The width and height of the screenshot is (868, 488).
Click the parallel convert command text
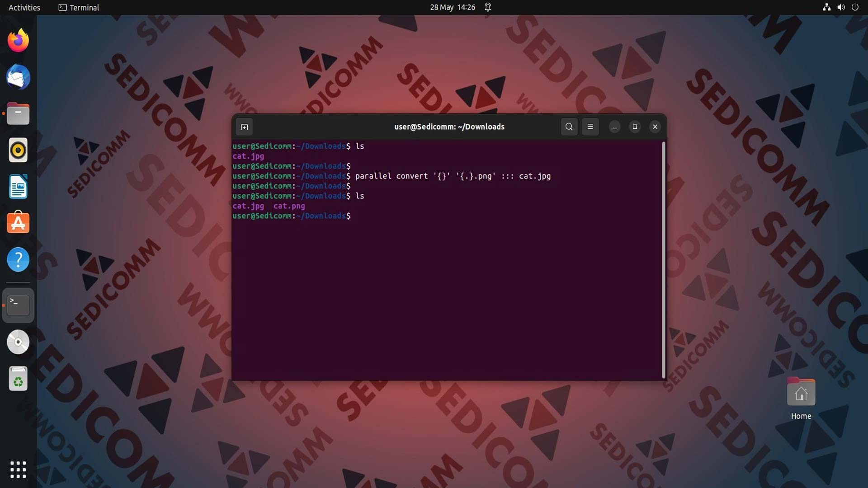(453, 176)
